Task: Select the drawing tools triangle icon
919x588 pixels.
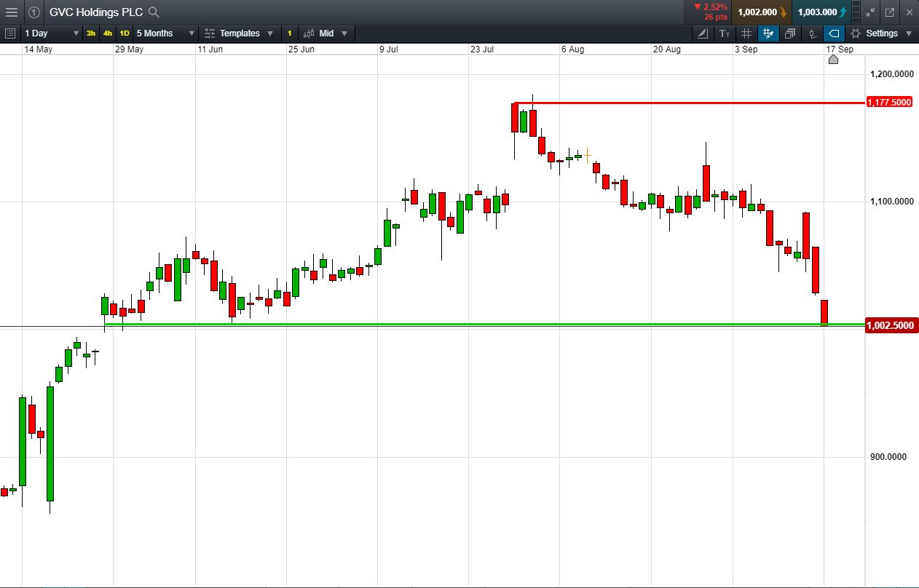Action: click(702, 33)
